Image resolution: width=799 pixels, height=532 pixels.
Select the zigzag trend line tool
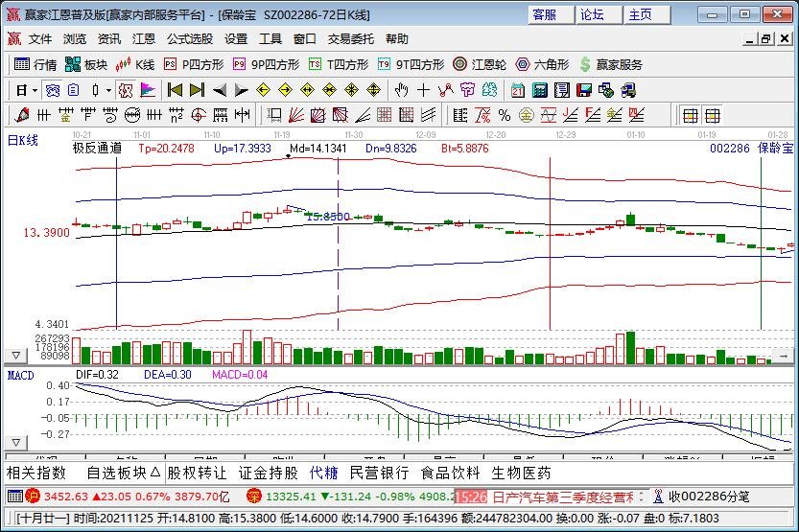445,91
